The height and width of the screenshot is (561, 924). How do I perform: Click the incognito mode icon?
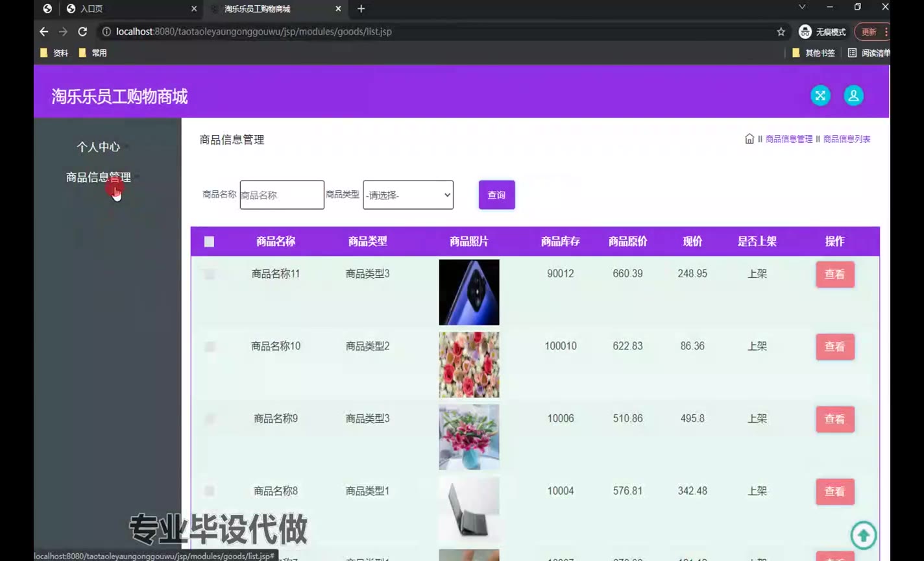(x=805, y=32)
